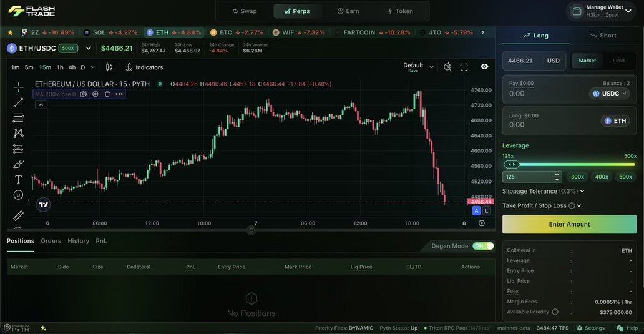Select the ruler measure tool

[18, 215]
